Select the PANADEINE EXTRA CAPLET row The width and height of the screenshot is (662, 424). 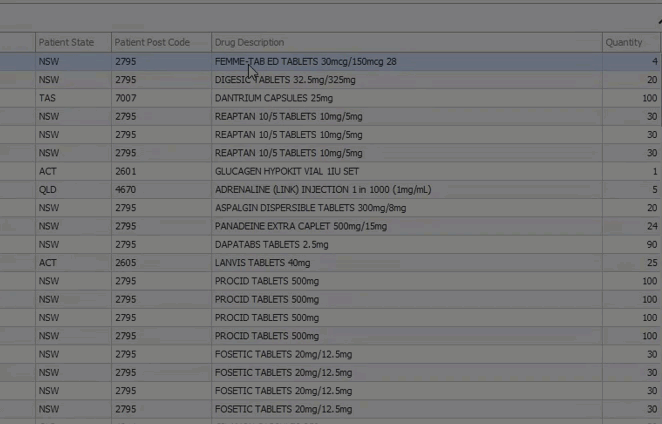point(330,226)
